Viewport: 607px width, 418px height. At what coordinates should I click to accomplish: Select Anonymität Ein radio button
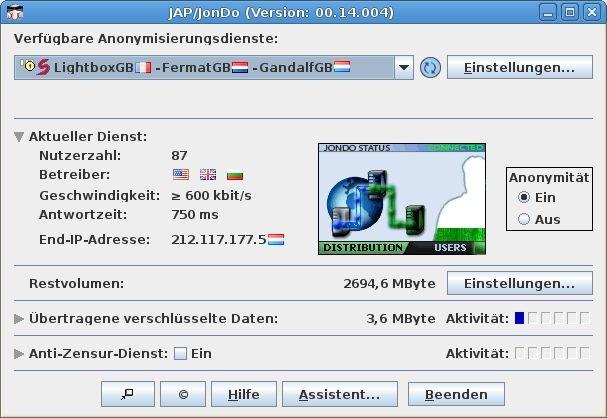[x=524, y=197]
